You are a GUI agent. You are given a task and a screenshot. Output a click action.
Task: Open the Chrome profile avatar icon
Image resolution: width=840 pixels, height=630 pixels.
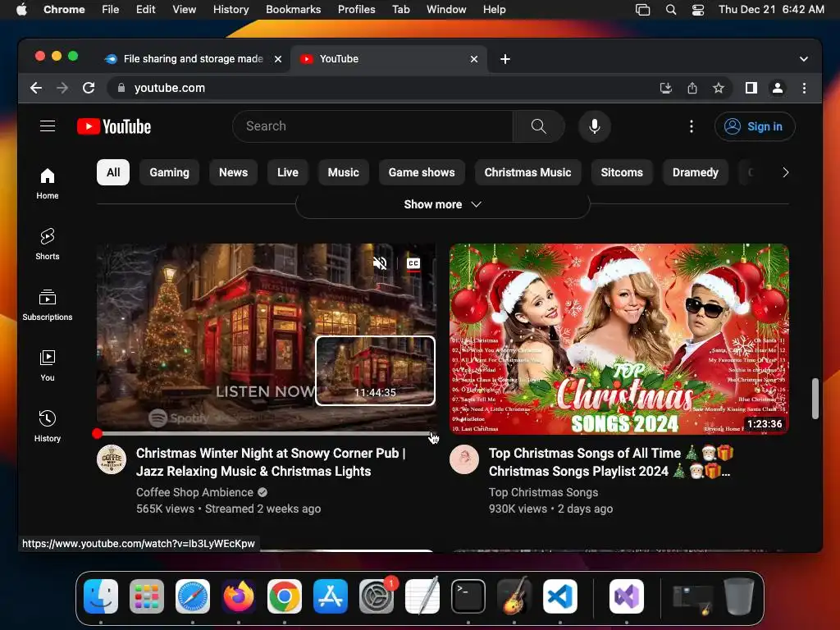point(778,88)
